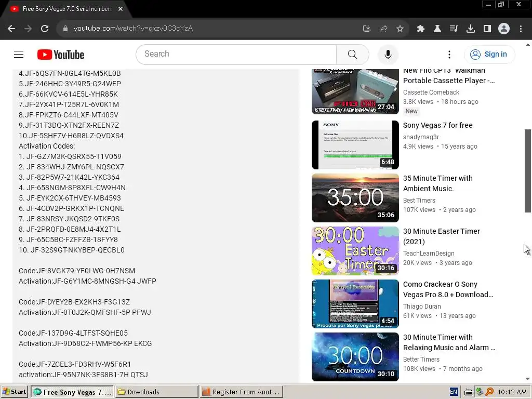Close the Free Sony Vegas 7.0 tab
The image size is (532, 399).
(x=121, y=9)
